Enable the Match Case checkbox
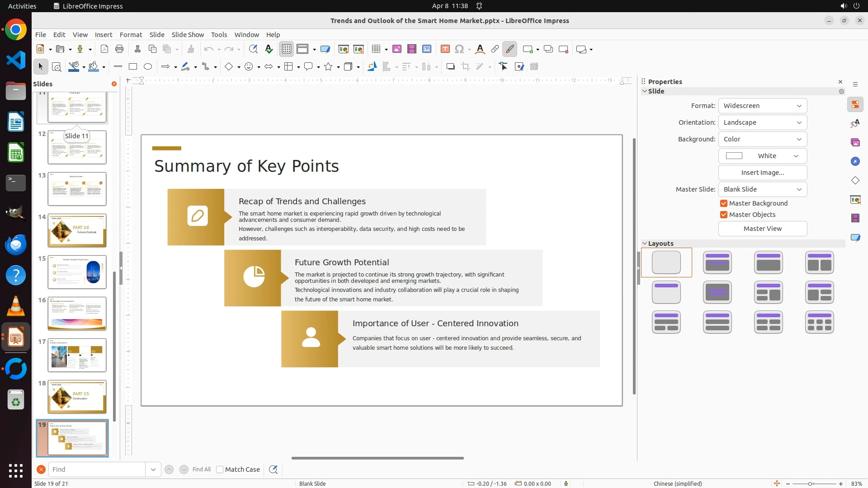Image resolution: width=868 pixels, height=488 pixels. click(x=220, y=469)
